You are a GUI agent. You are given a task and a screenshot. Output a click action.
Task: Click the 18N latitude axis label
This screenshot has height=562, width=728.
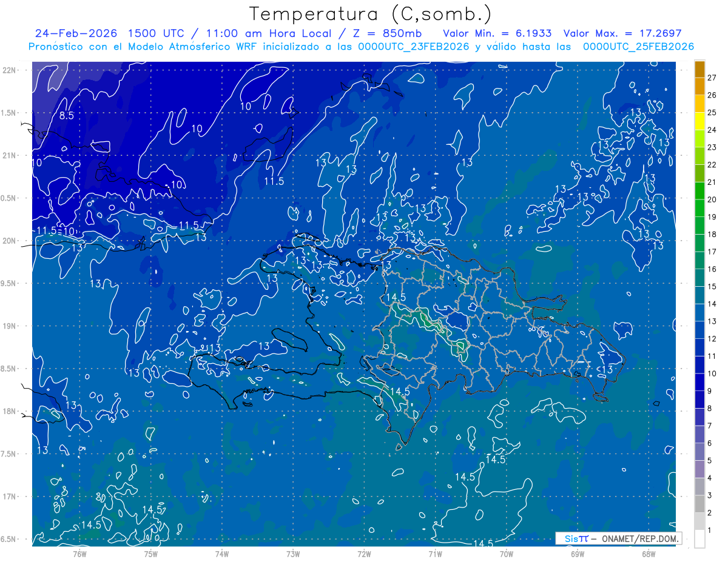(10, 411)
